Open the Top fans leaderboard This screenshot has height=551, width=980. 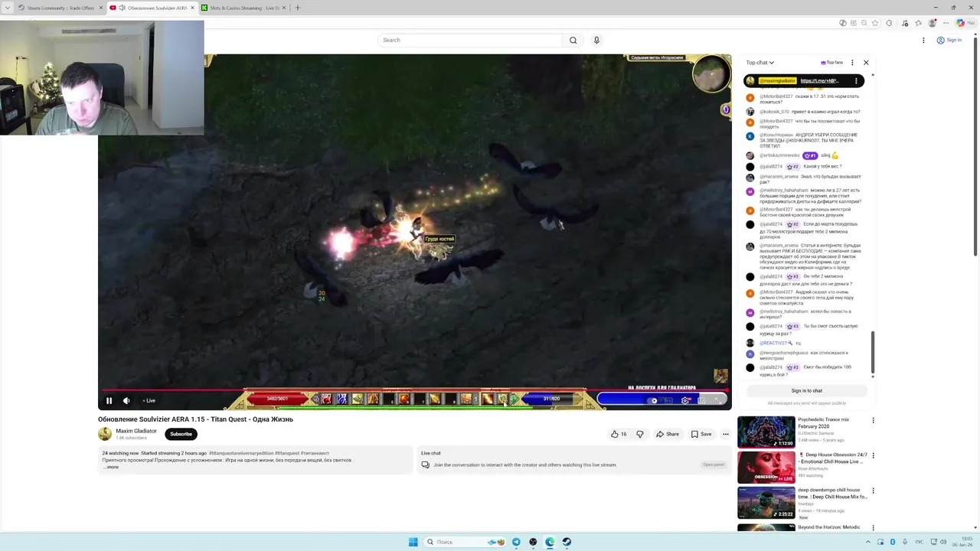(x=831, y=63)
